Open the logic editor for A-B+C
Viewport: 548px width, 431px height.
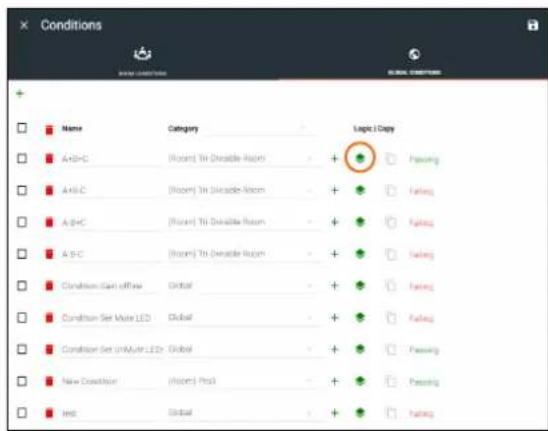pos(360,222)
